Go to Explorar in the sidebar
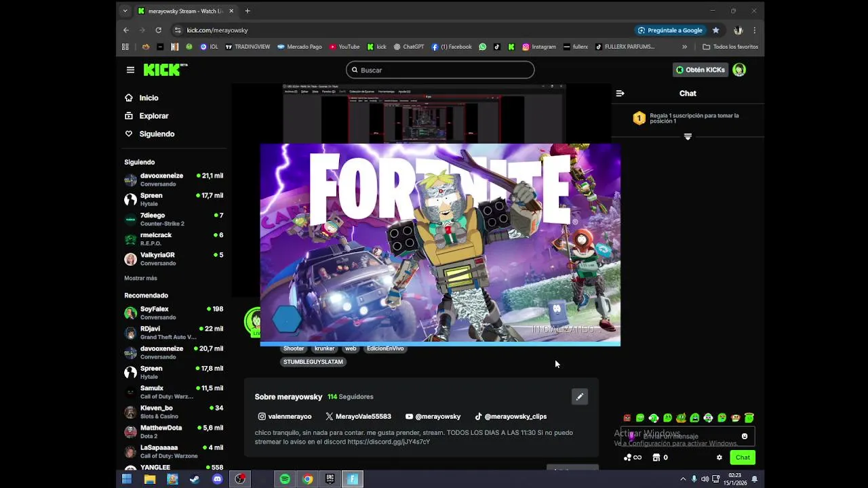The width and height of the screenshot is (868, 488). click(147, 116)
